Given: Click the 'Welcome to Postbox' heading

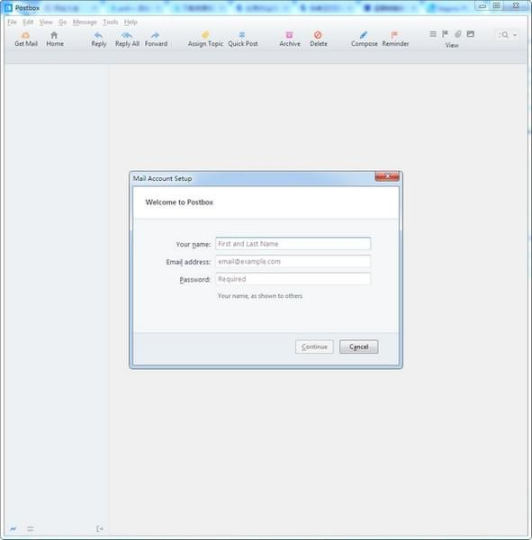Looking at the screenshot, I should tap(179, 202).
